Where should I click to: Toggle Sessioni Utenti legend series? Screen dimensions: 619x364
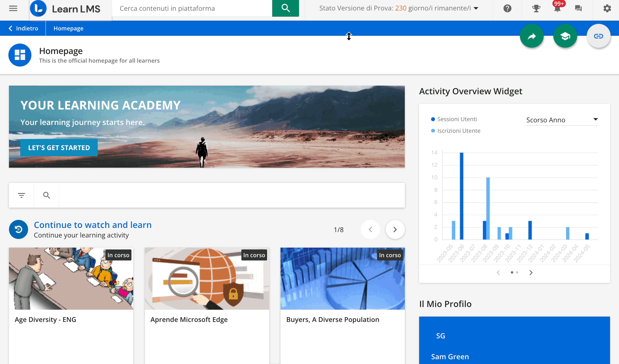[x=454, y=119]
